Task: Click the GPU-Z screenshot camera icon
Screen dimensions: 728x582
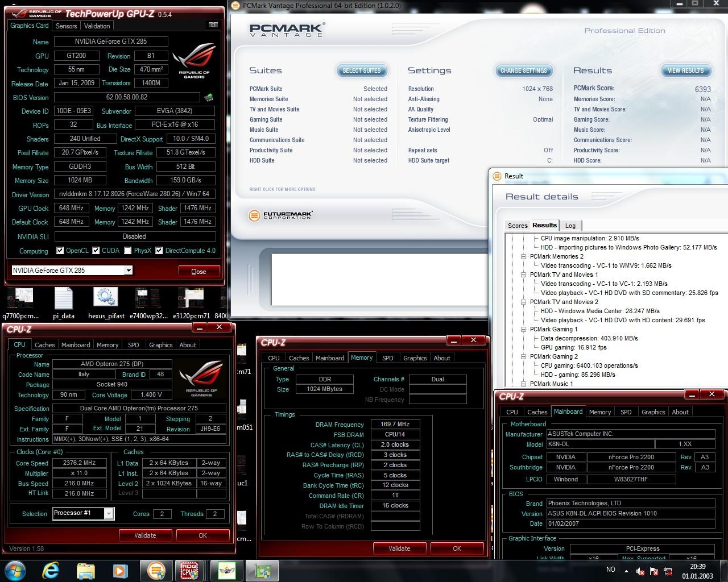Action: 213,25
